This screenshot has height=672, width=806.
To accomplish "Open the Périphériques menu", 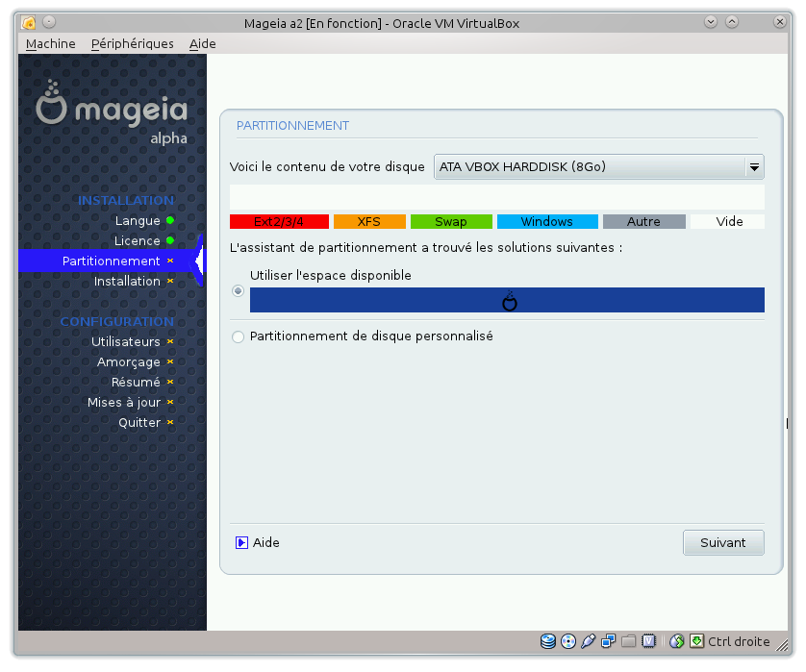I will pos(132,43).
